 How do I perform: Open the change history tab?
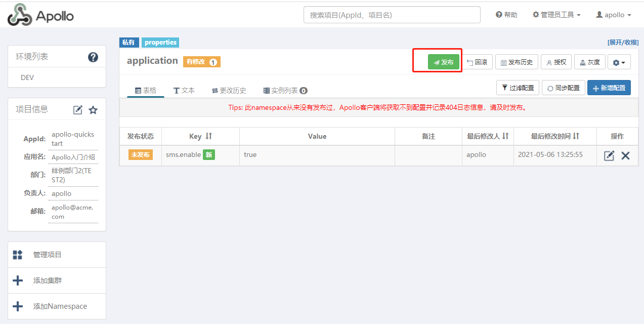229,91
